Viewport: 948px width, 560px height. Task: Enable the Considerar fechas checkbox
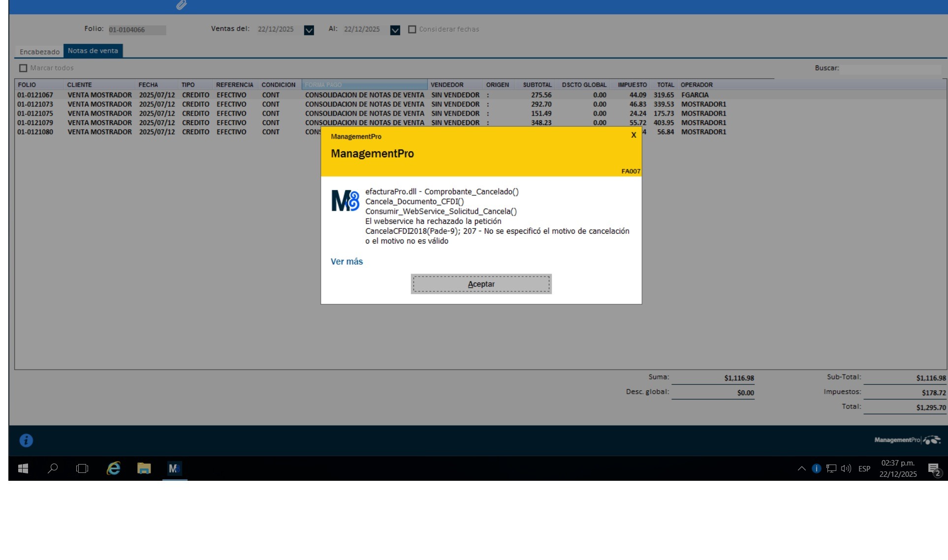[x=412, y=30]
